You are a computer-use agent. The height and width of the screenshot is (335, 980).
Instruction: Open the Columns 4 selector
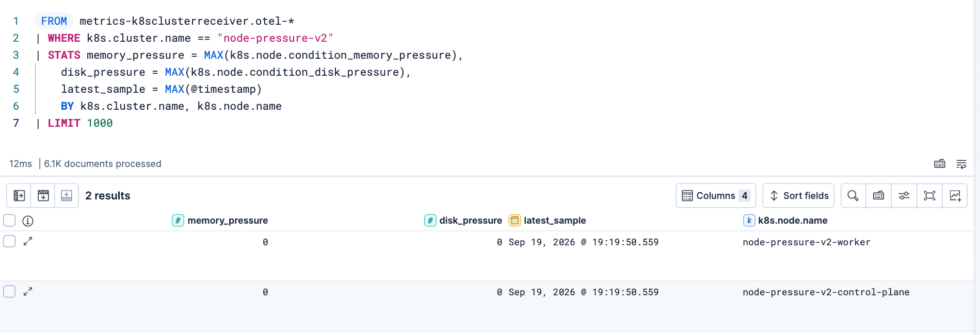(x=716, y=196)
